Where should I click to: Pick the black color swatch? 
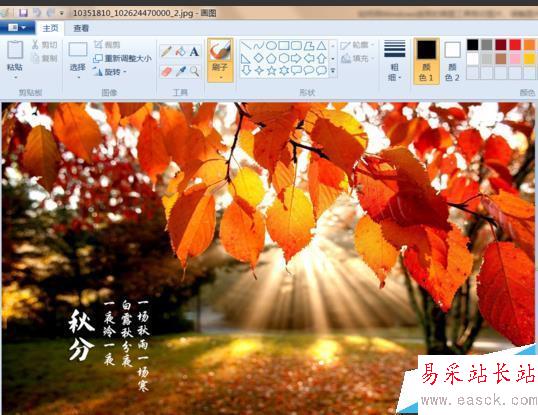472,45
